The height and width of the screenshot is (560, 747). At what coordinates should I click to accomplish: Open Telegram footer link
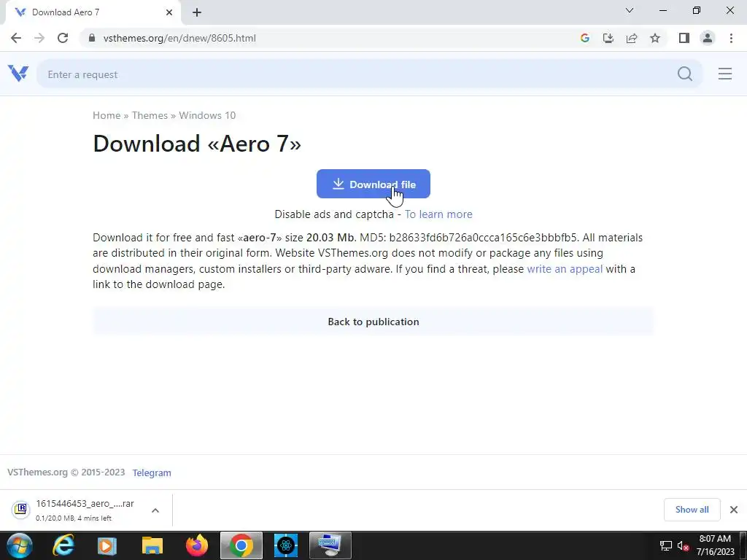[152, 472]
